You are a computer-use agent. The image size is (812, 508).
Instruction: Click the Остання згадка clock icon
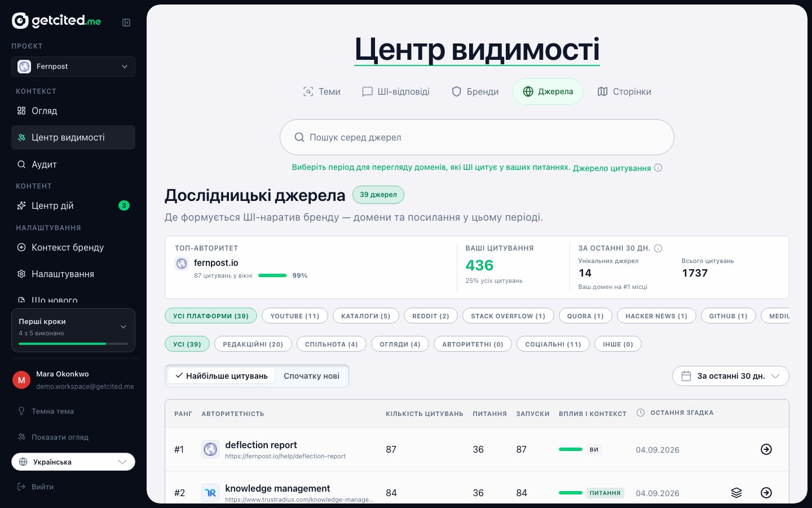pos(641,413)
